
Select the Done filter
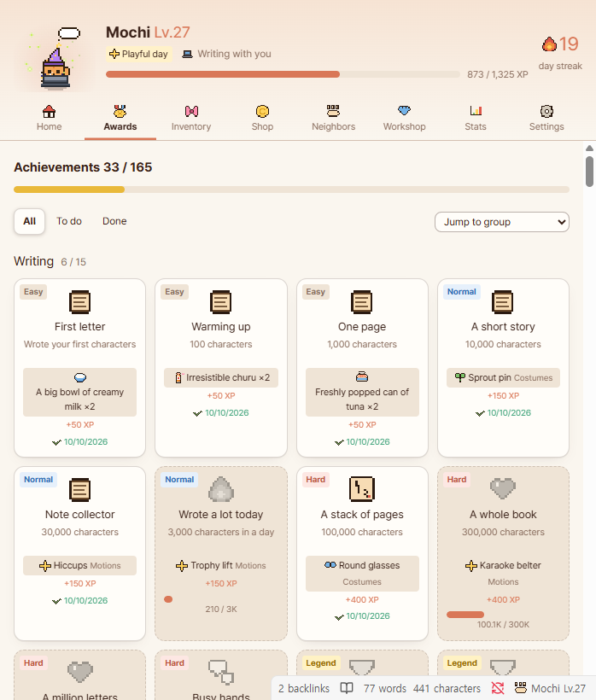click(x=114, y=221)
